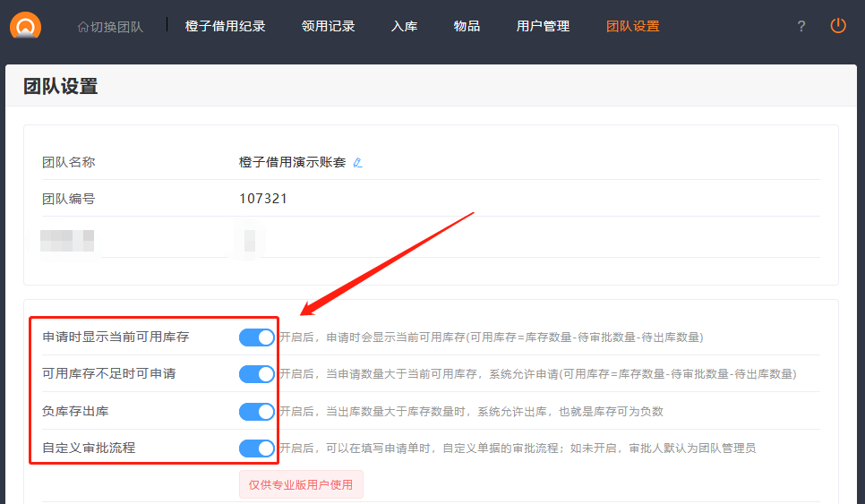Open the 用户管理 page
Image resolution: width=865 pixels, height=504 pixels.
pos(544,27)
